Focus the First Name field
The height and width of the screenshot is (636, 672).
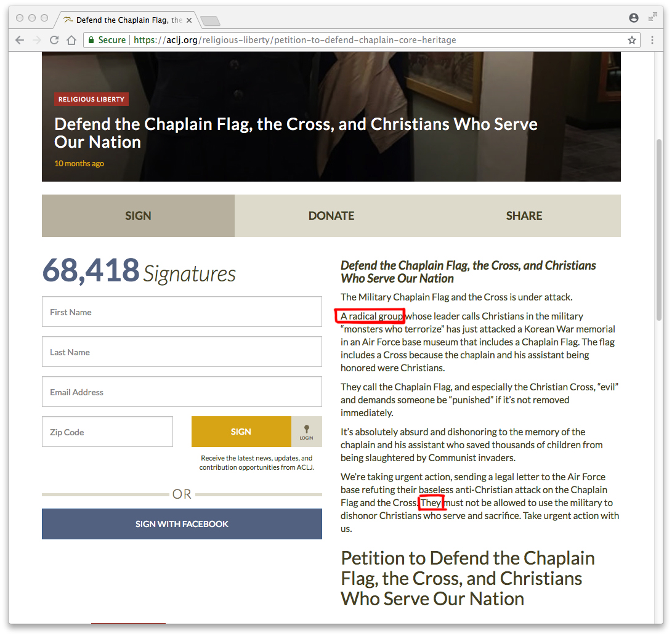coord(182,312)
